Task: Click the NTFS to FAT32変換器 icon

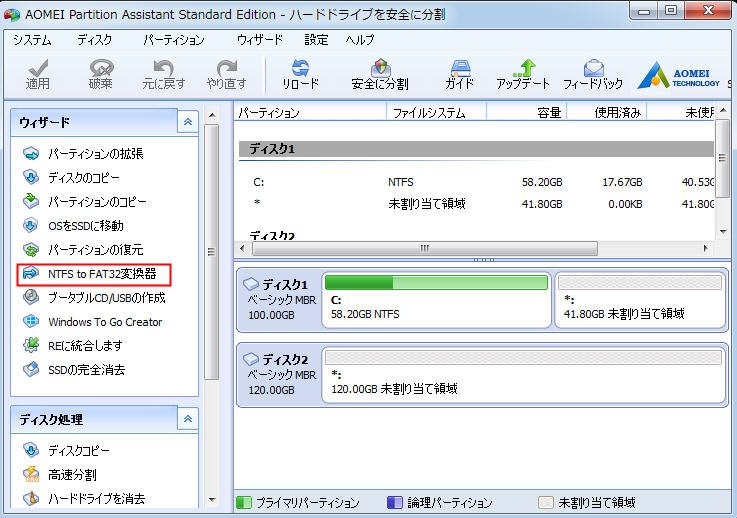Action: pos(31,273)
